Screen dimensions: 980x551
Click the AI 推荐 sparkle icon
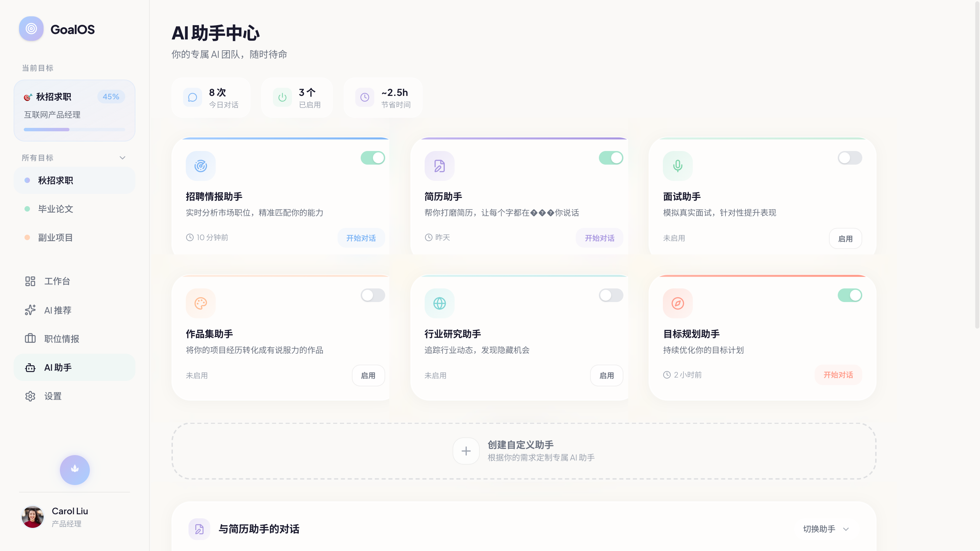(x=30, y=310)
